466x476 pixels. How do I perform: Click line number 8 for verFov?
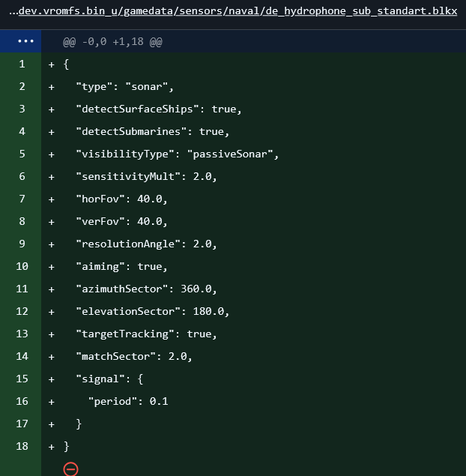coord(21,221)
